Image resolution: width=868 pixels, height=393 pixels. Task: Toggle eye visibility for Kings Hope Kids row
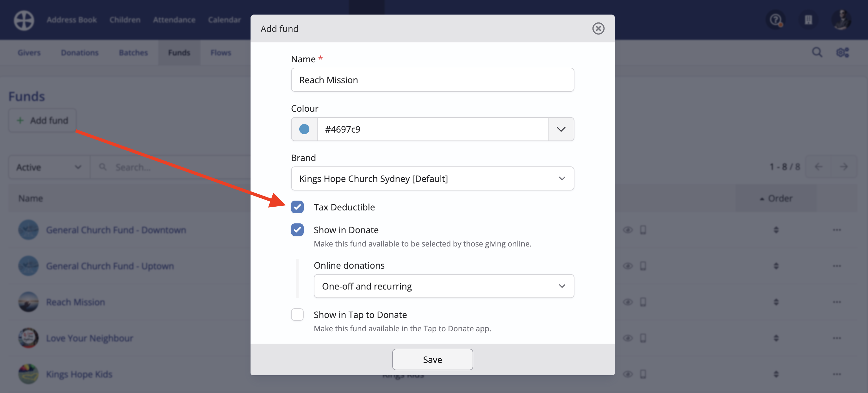coord(627,374)
